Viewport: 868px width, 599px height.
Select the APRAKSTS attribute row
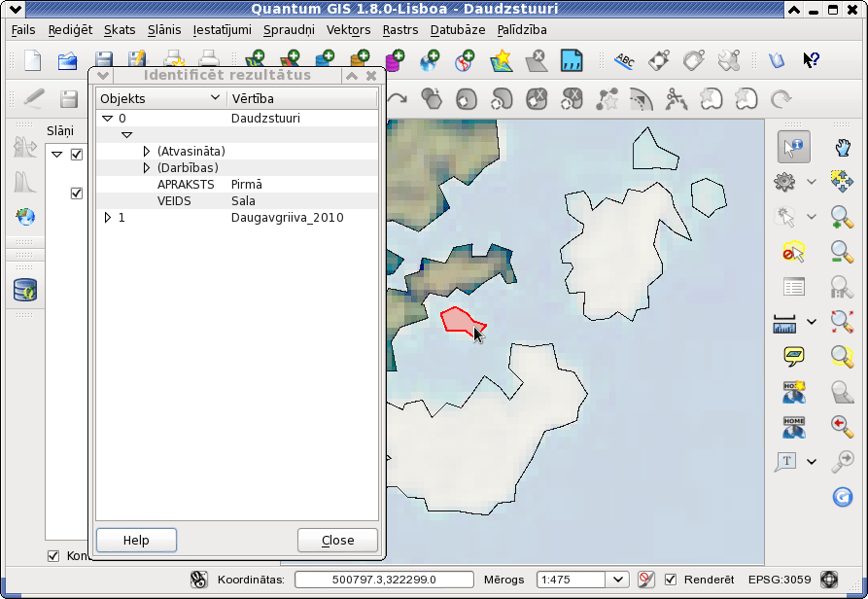pyautogui.click(x=237, y=185)
